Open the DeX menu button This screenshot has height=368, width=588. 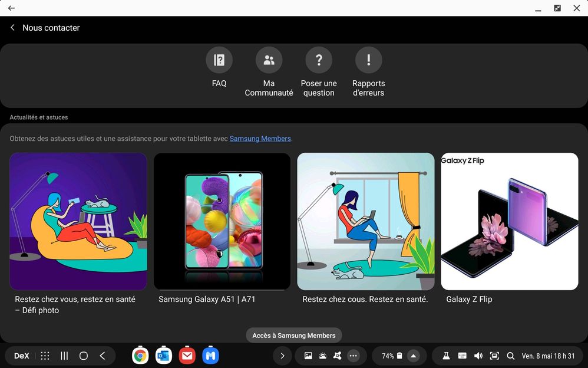point(21,356)
